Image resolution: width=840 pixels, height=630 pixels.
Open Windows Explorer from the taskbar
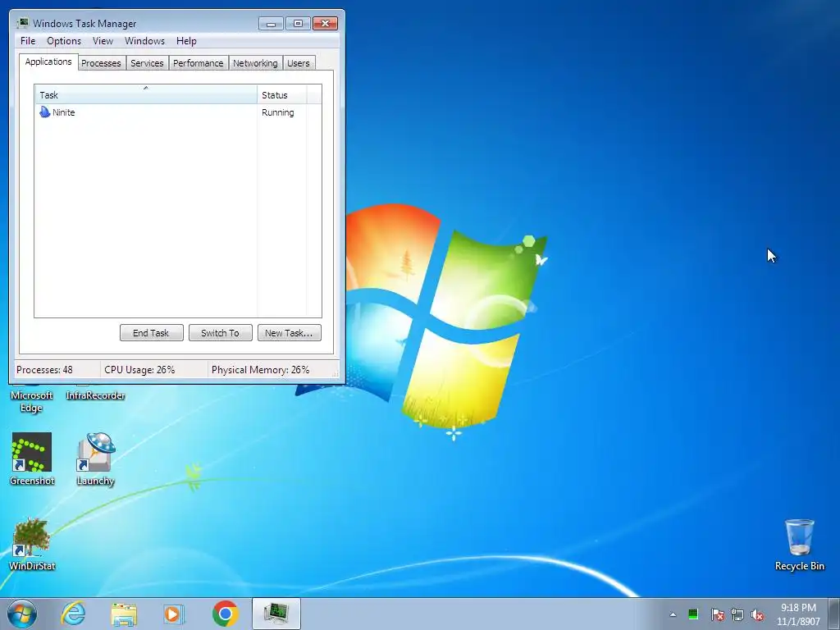[x=124, y=614]
